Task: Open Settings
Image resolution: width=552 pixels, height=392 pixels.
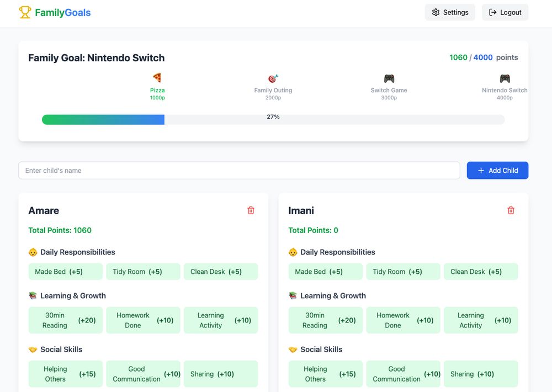Action: point(450,12)
